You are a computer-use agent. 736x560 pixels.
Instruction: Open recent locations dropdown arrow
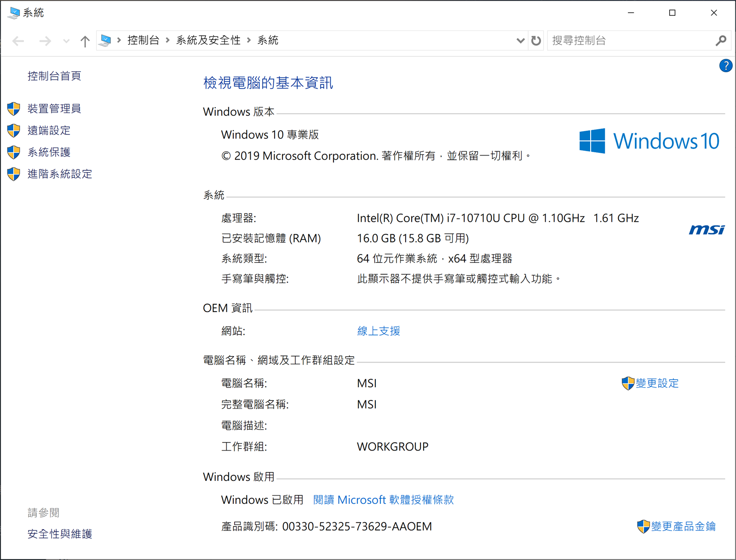66,41
